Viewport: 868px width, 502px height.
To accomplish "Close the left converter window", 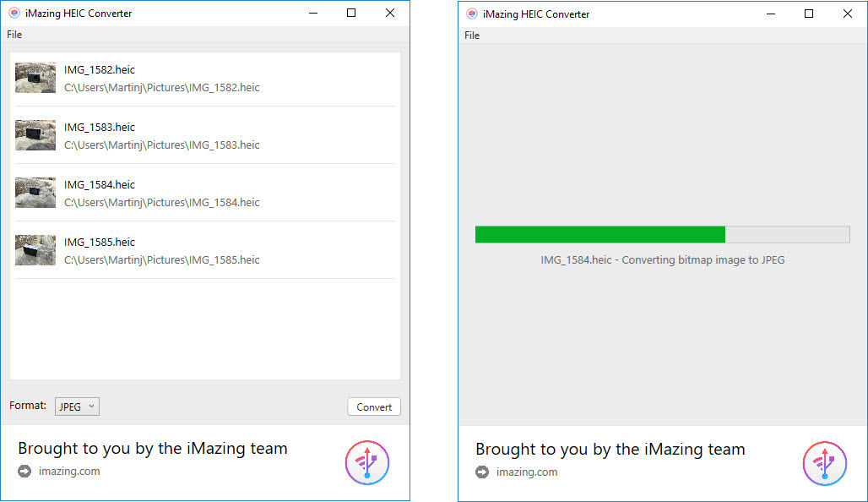I will point(390,13).
